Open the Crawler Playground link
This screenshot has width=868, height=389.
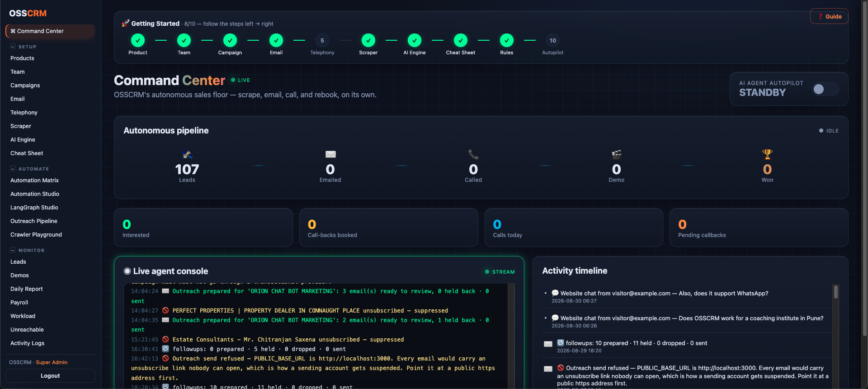50,235
